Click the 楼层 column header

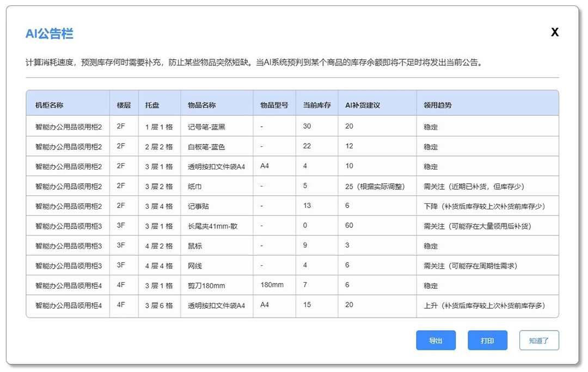pos(124,105)
